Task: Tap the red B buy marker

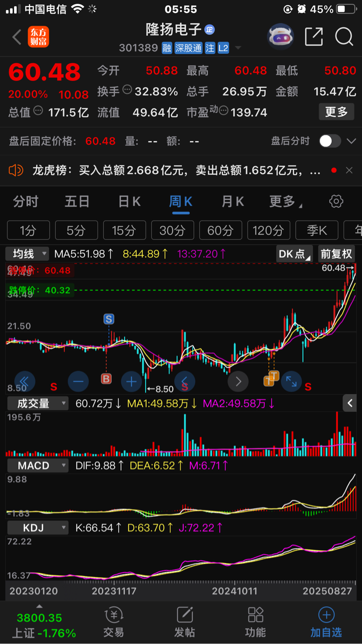Action: pyautogui.click(x=107, y=379)
